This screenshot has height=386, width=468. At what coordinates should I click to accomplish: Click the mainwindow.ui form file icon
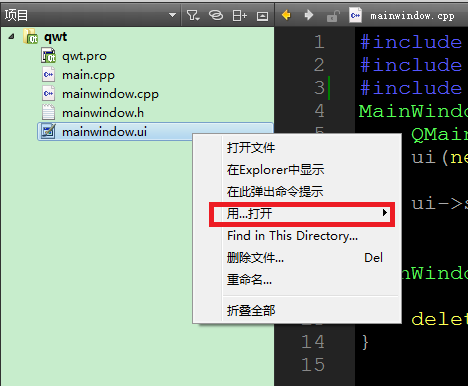[48, 131]
